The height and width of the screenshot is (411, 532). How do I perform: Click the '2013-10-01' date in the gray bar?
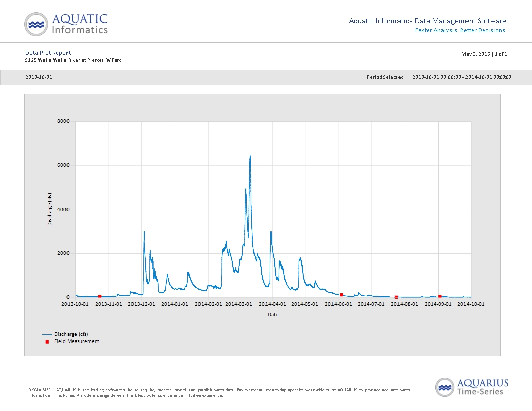pyautogui.click(x=39, y=77)
